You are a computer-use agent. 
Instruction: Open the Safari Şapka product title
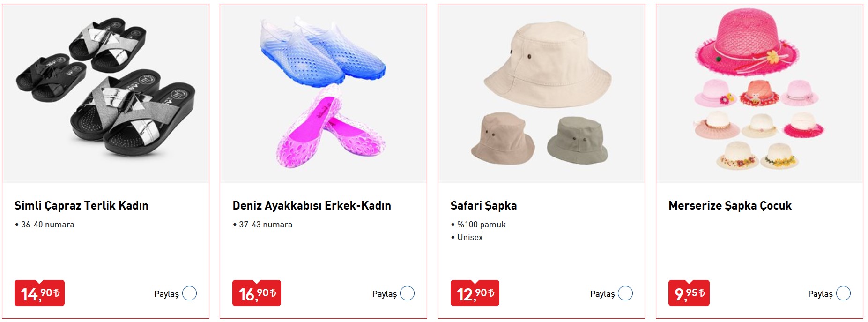483,206
